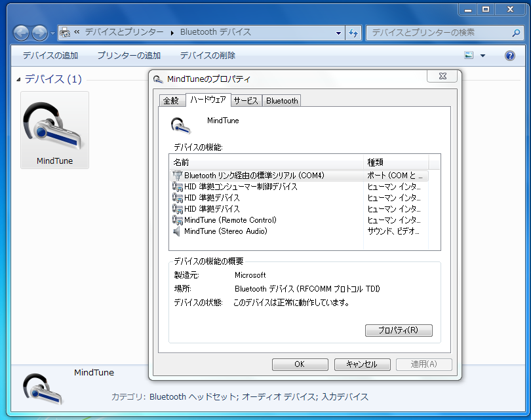Click このデバイスは正常に動作しています status text
The image size is (531, 420).
coord(292,302)
